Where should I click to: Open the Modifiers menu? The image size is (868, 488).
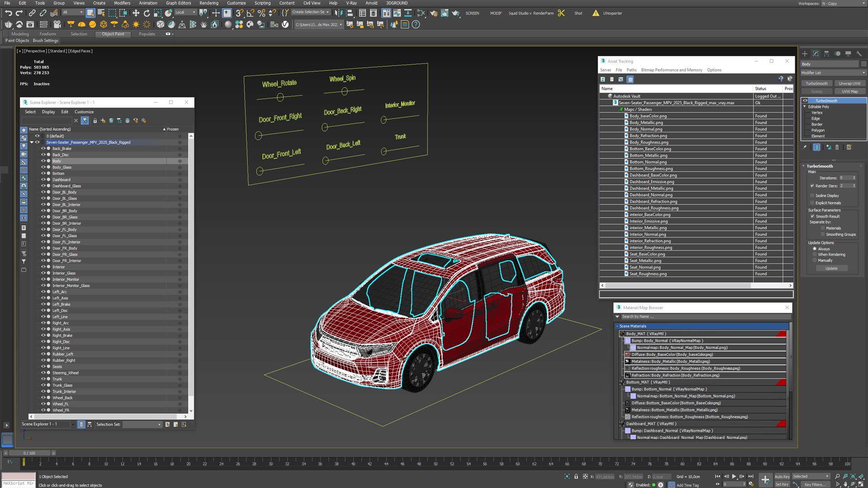pyautogui.click(x=122, y=3)
